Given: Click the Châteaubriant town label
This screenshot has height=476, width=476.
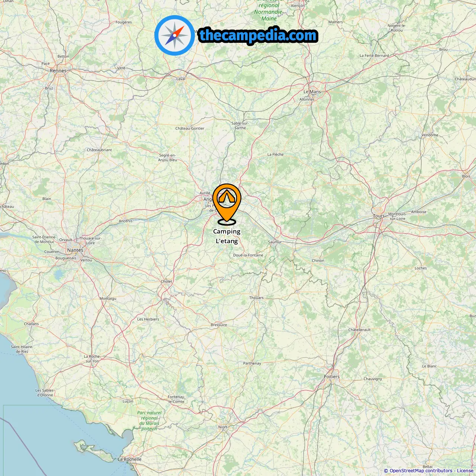Looking at the screenshot, I should (x=99, y=150).
